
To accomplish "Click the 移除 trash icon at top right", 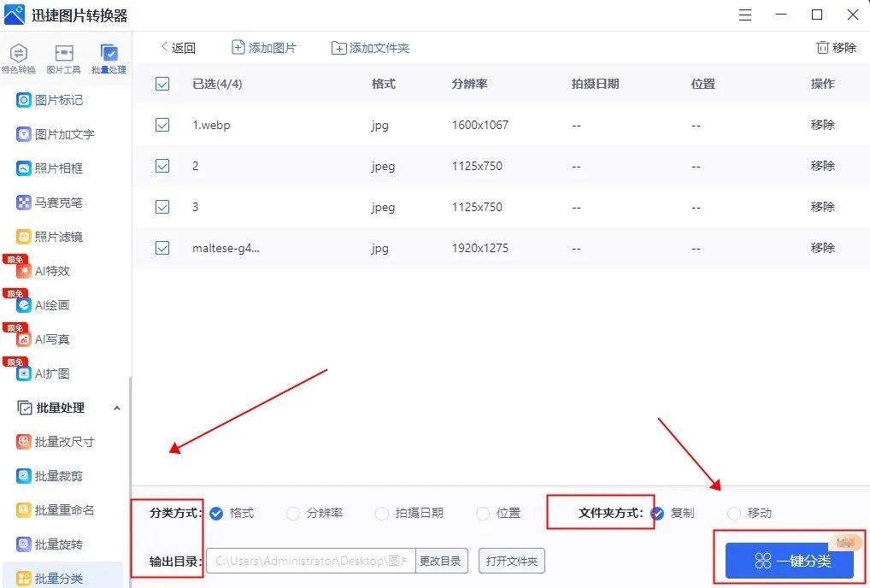I will pyautogui.click(x=822, y=48).
